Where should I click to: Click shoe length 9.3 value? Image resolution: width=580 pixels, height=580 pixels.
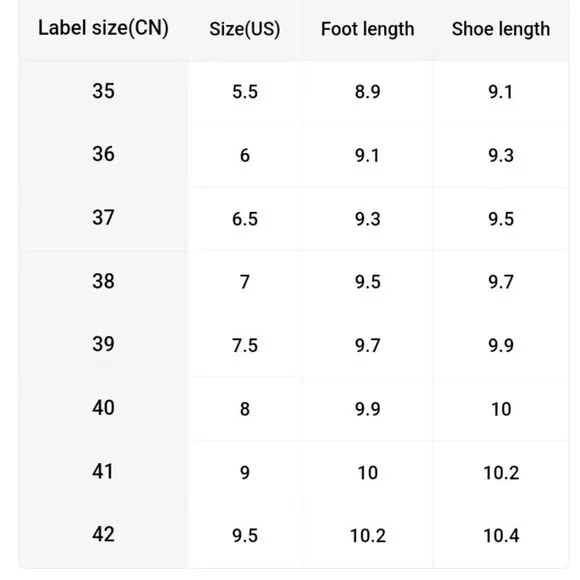[x=501, y=156]
